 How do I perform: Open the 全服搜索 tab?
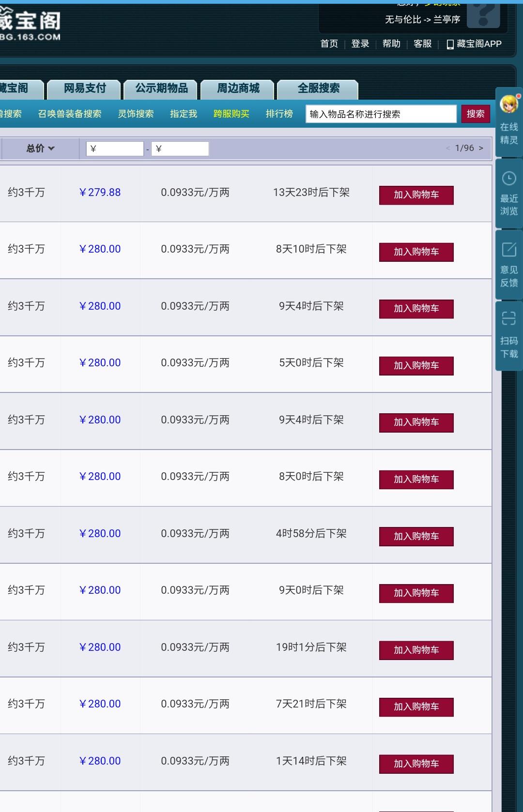[x=318, y=89]
